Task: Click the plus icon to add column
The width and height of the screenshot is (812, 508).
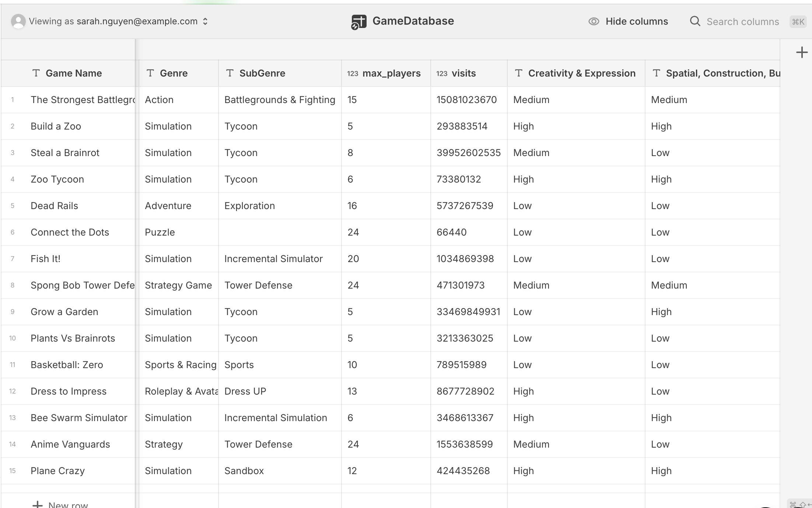Action: click(x=802, y=52)
